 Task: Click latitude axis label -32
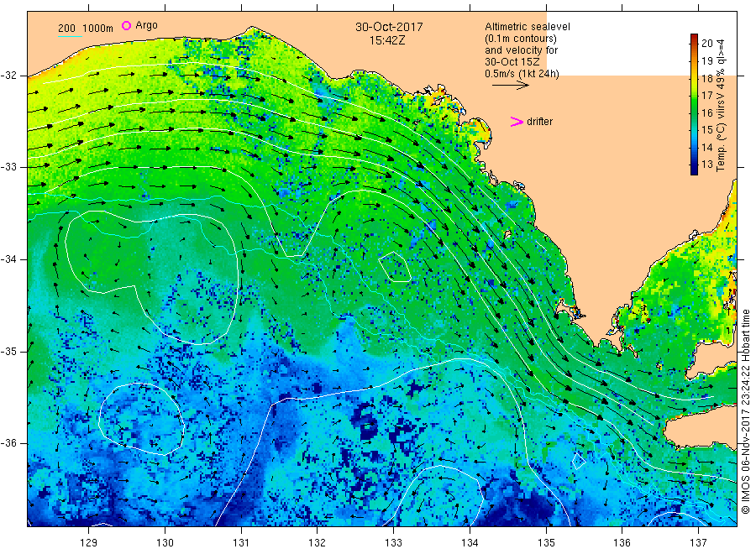coord(8,76)
